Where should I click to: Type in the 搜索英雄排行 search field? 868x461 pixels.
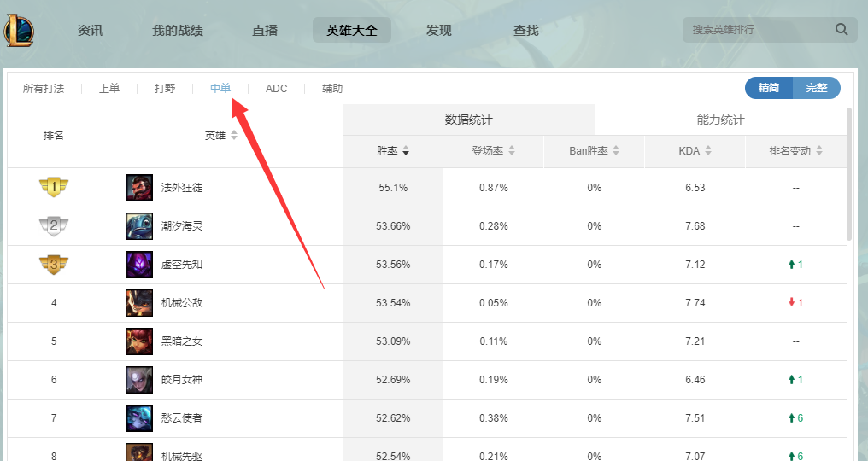pos(756,30)
